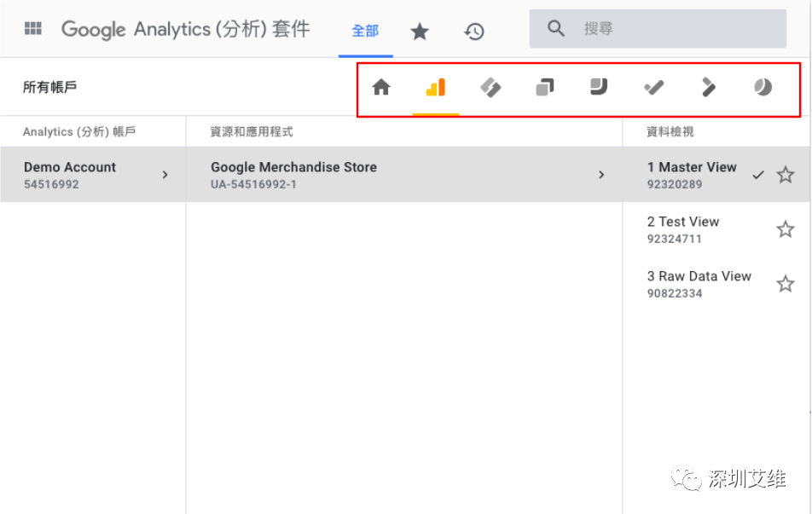Click the Google Analytics (分析) 套件 title
The image size is (812, 514).
[185, 29]
